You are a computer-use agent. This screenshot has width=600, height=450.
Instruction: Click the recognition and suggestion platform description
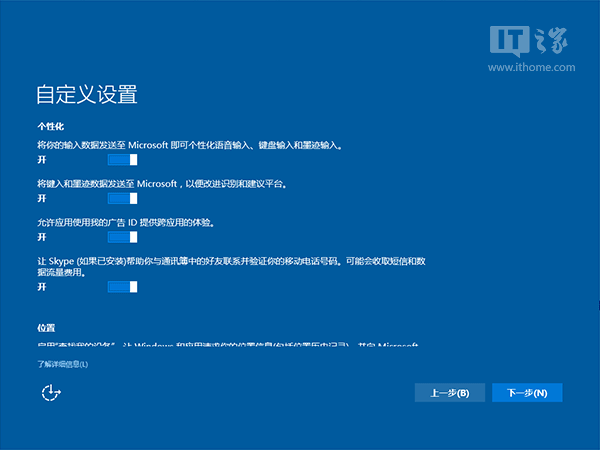coord(162,184)
